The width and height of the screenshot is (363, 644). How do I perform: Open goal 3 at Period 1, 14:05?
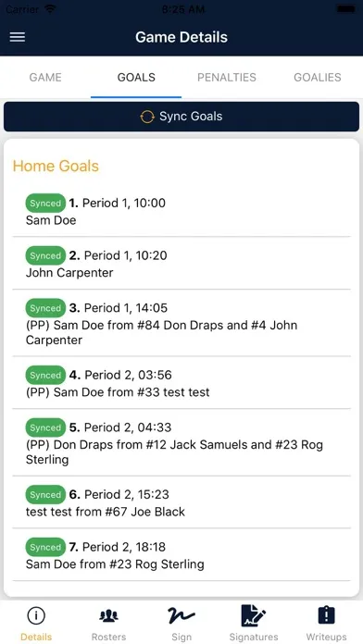(181, 323)
